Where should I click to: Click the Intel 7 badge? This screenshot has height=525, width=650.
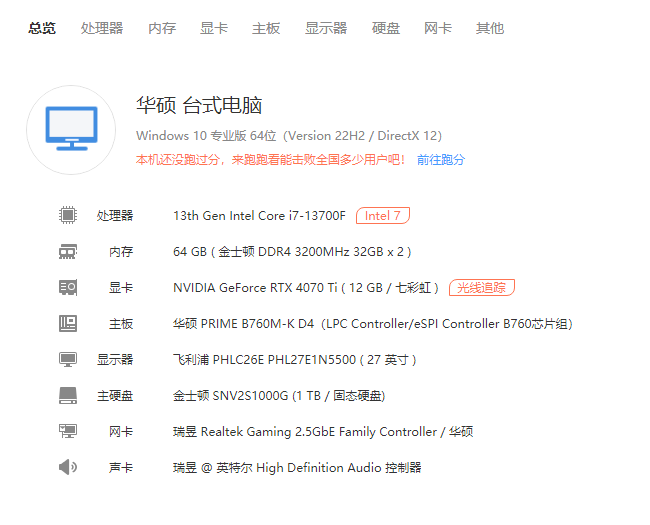[383, 215]
